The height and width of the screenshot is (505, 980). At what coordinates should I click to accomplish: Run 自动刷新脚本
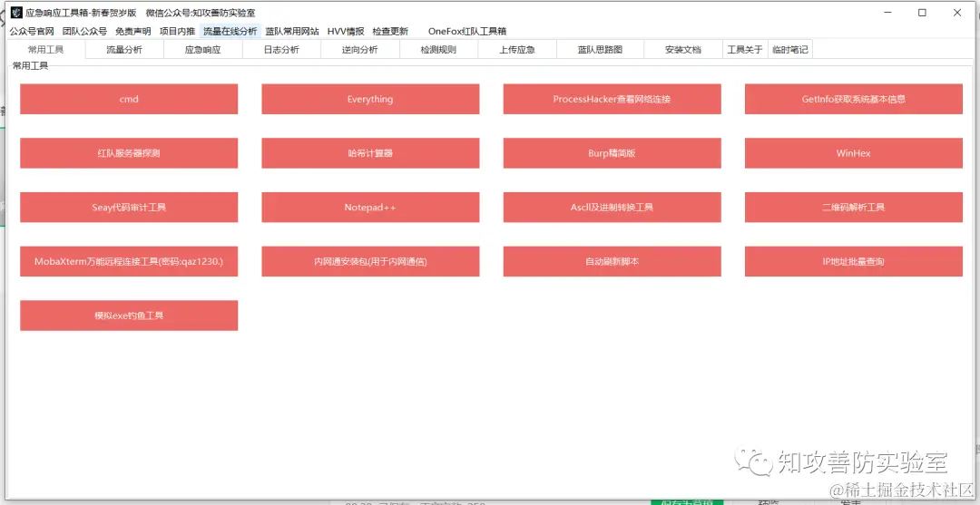pos(612,261)
